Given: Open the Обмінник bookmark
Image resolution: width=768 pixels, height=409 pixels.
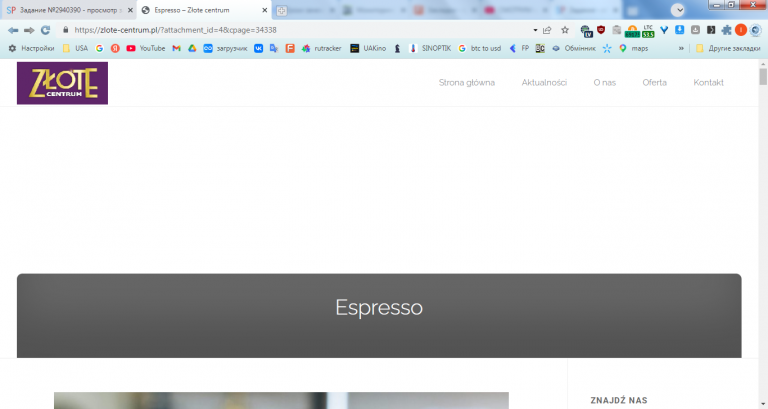Looking at the screenshot, I should 574,48.
